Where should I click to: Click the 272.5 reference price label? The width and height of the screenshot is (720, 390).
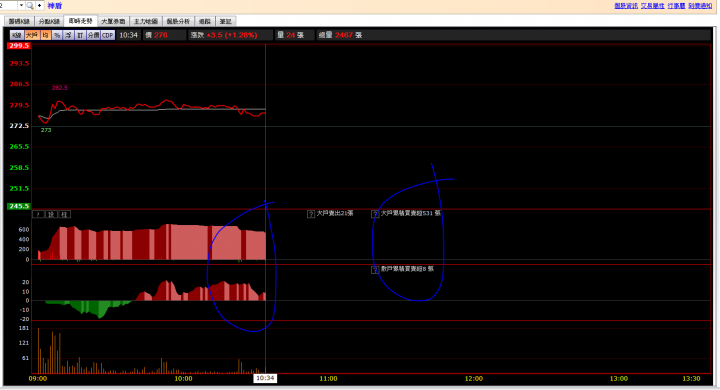[19, 126]
